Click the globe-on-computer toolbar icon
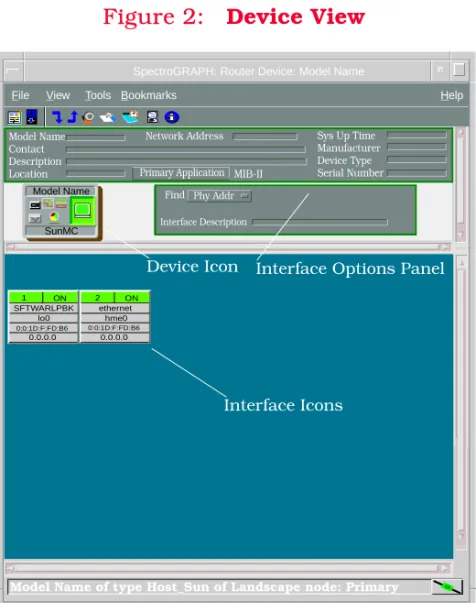The width and height of the screenshot is (476, 603). click(x=153, y=117)
